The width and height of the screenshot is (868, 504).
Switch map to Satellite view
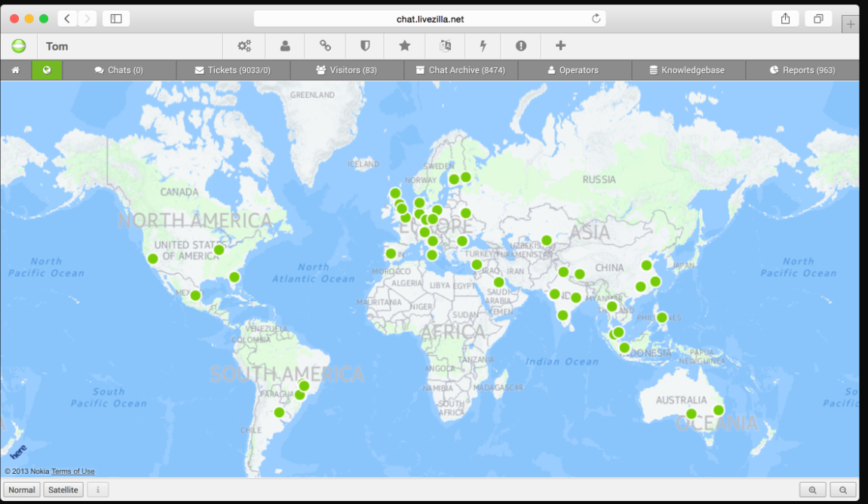[63, 490]
